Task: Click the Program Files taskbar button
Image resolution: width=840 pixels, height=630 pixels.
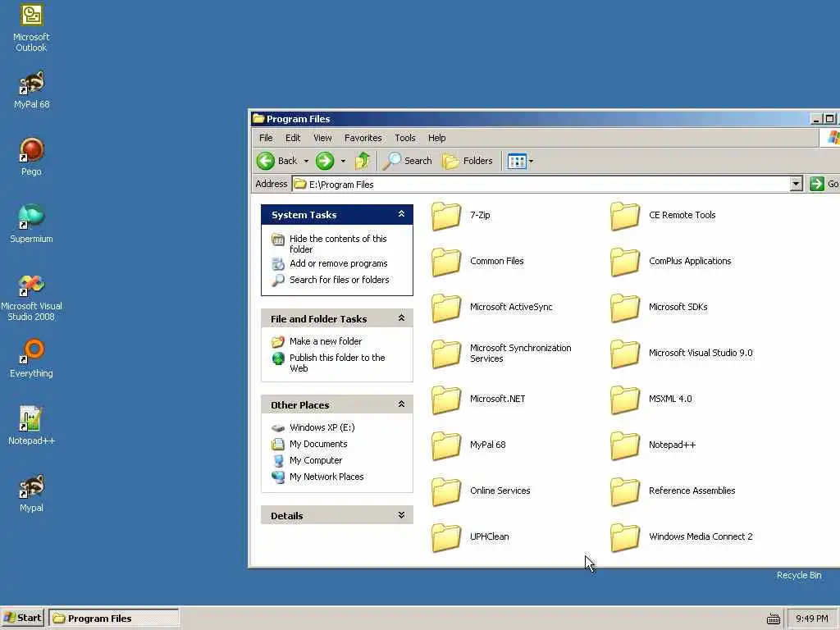Action: tap(114, 619)
